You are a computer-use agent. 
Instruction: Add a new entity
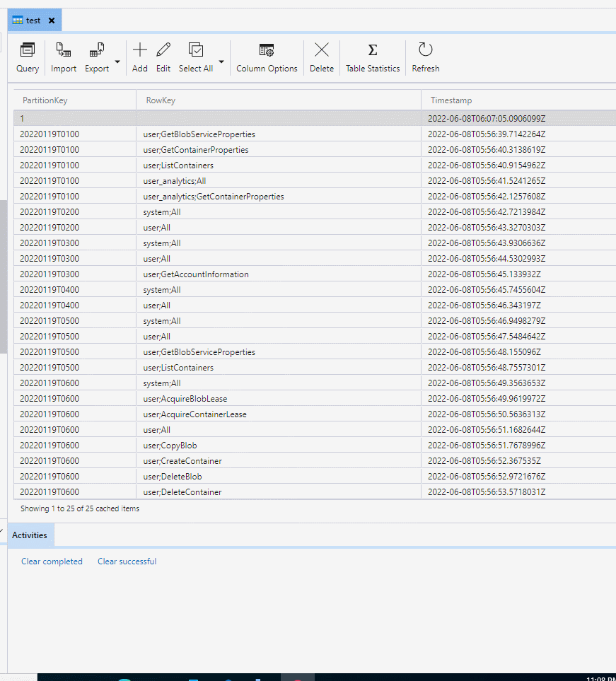(x=140, y=58)
